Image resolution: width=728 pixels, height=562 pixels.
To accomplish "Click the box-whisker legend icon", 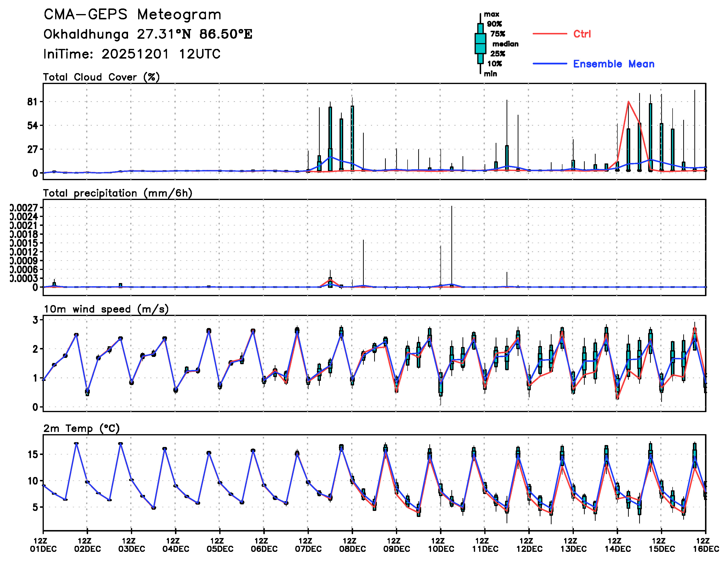I will click(480, 44).
